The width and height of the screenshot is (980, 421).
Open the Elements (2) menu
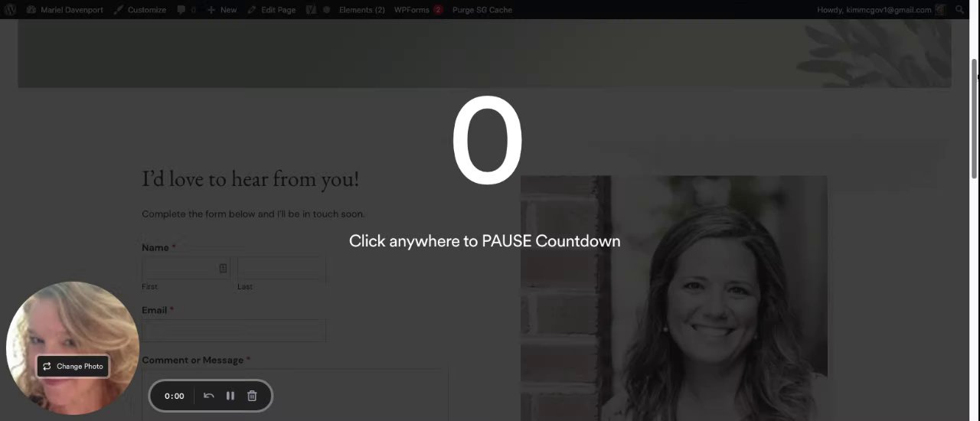tap(361, 10)
